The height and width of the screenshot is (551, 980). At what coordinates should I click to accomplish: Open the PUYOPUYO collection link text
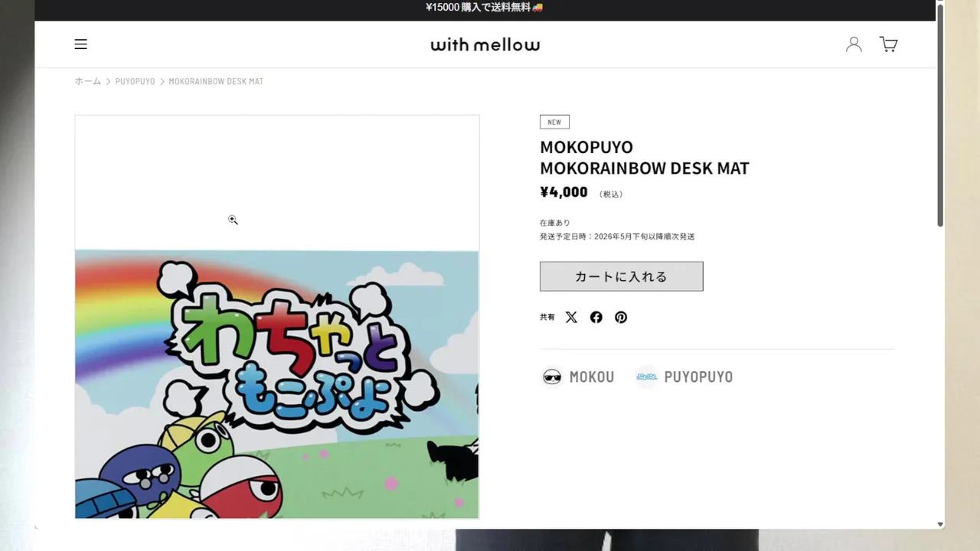(x=697, y=377)
